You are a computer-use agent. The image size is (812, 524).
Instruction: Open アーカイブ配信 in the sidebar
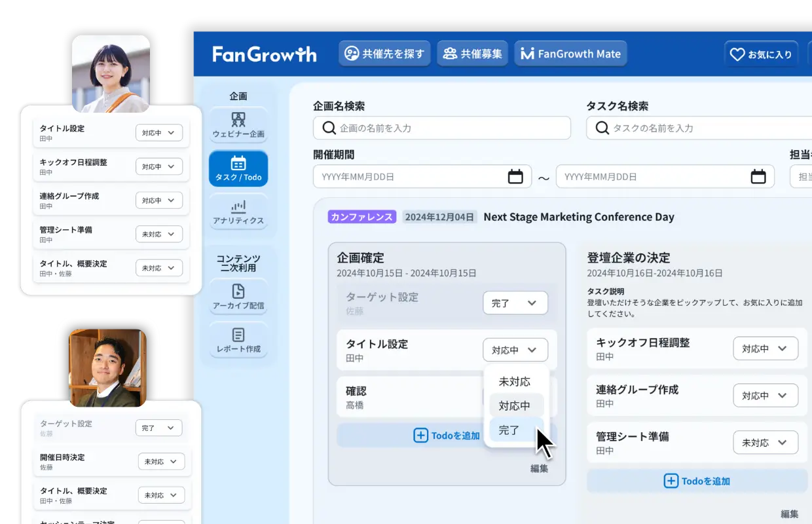click(238, 297)
